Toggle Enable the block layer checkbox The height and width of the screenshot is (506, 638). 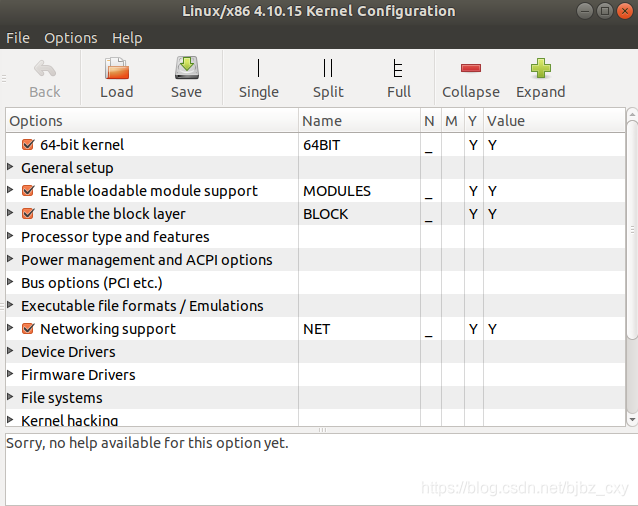click(28, 214)
